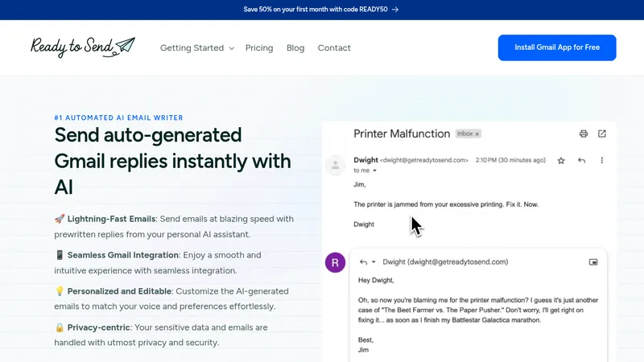Remove the Inbox label with x
The width and height of the screenshot is (644, 362).
477,134
